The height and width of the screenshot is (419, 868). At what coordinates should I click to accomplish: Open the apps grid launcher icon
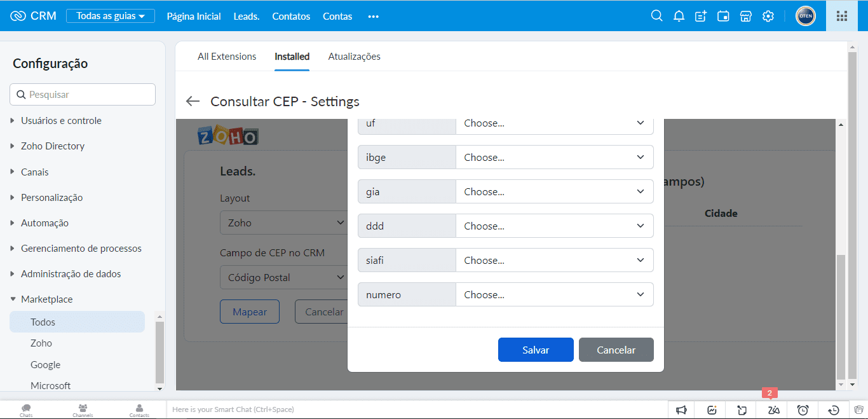842,16
